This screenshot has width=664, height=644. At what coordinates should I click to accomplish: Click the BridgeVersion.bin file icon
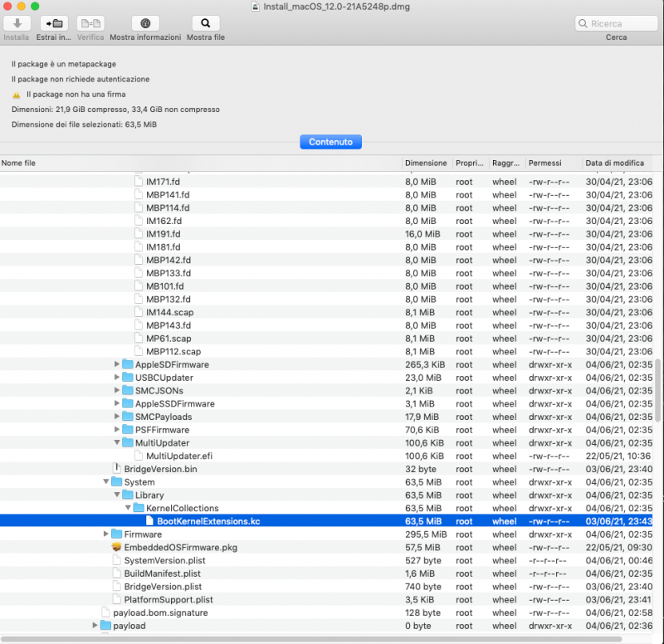tap(116, 469)
